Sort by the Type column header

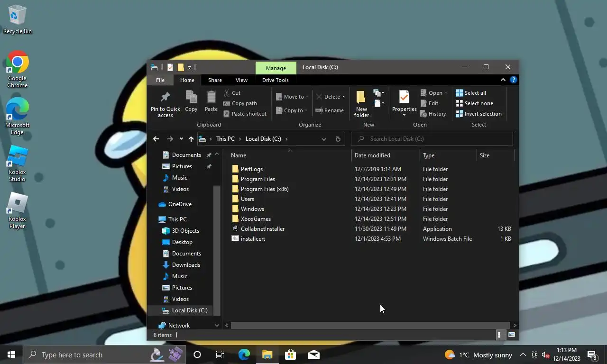[448, 155]
